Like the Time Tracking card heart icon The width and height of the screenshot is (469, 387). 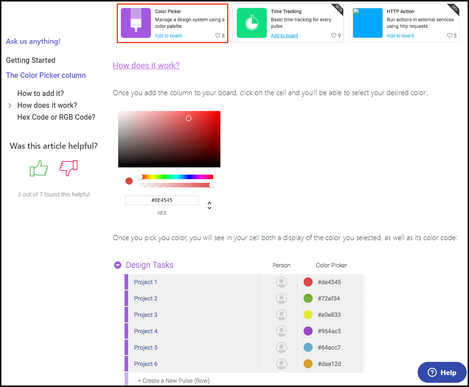click(x=333, y=35)
